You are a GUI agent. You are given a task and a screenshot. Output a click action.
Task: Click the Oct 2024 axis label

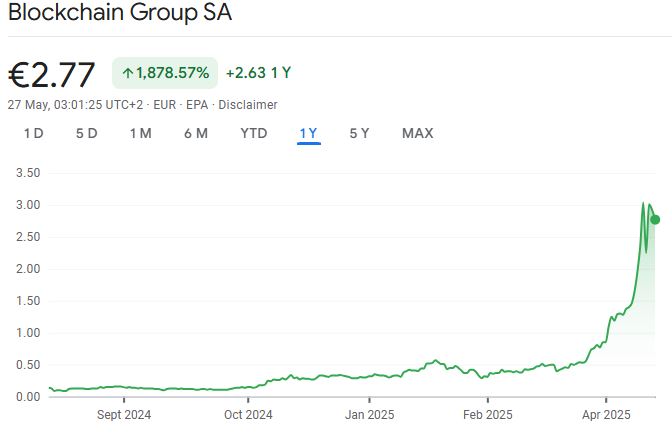click(247, 414)
